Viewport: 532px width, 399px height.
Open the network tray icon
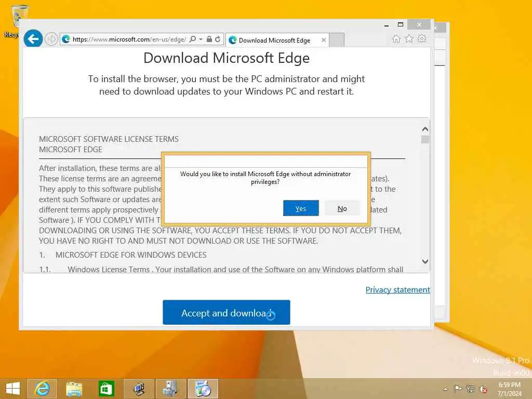470,389
